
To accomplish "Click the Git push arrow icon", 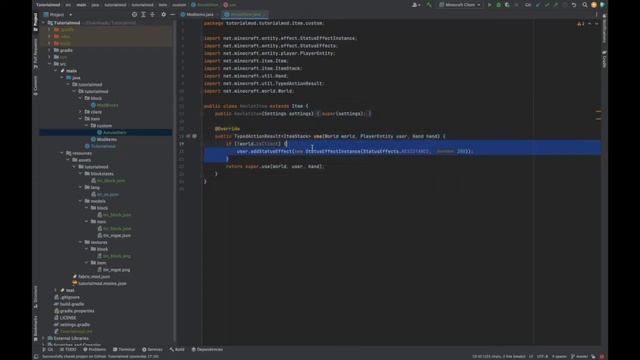I will tap(556, 5).
